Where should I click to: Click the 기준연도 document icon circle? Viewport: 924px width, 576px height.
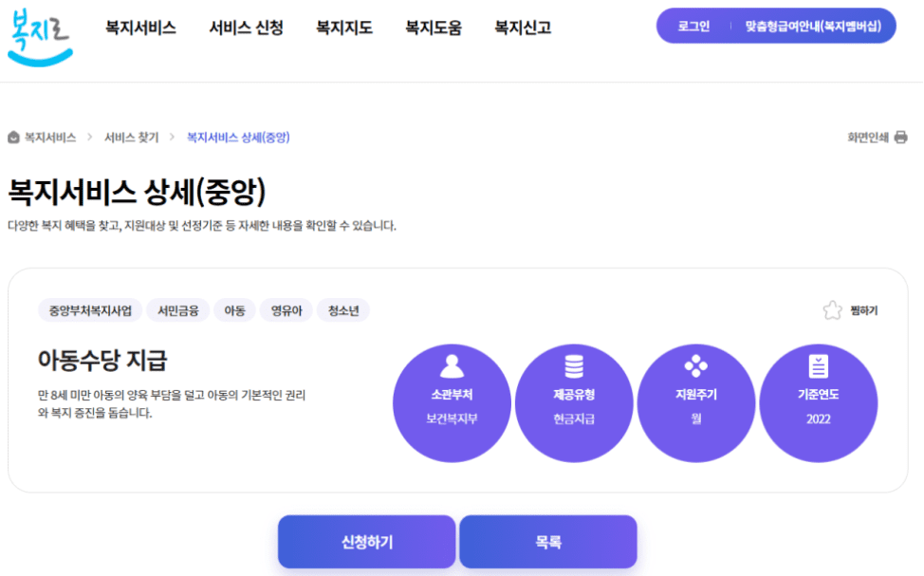819,402
